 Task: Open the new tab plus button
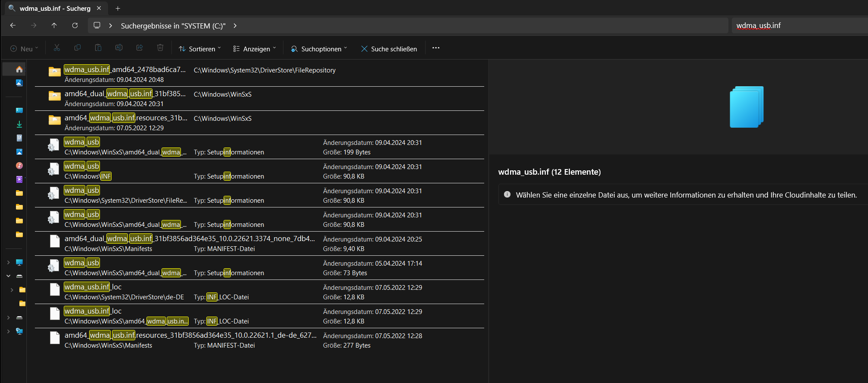(118, 8)
